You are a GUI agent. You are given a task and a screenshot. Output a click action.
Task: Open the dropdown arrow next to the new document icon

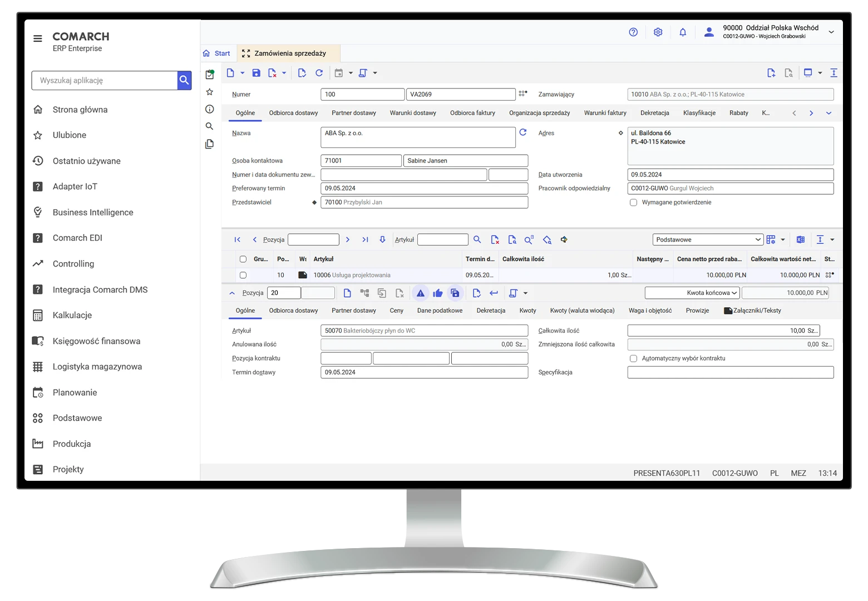tap(242, 73)
